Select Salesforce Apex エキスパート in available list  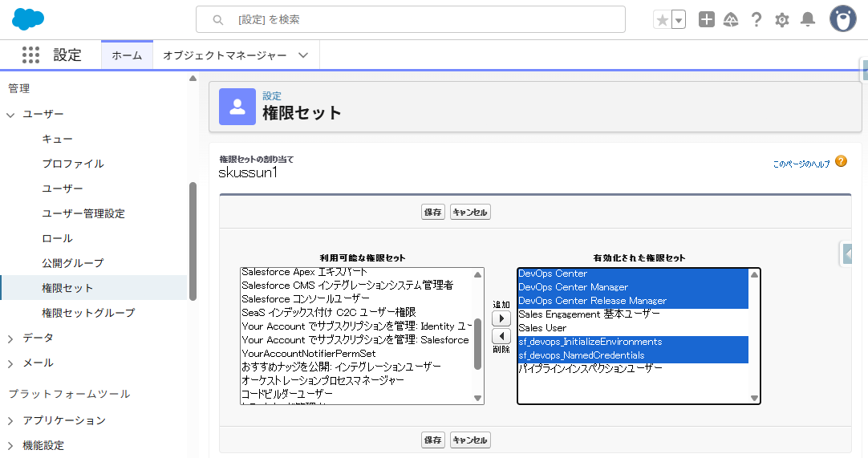pos(304,272)
